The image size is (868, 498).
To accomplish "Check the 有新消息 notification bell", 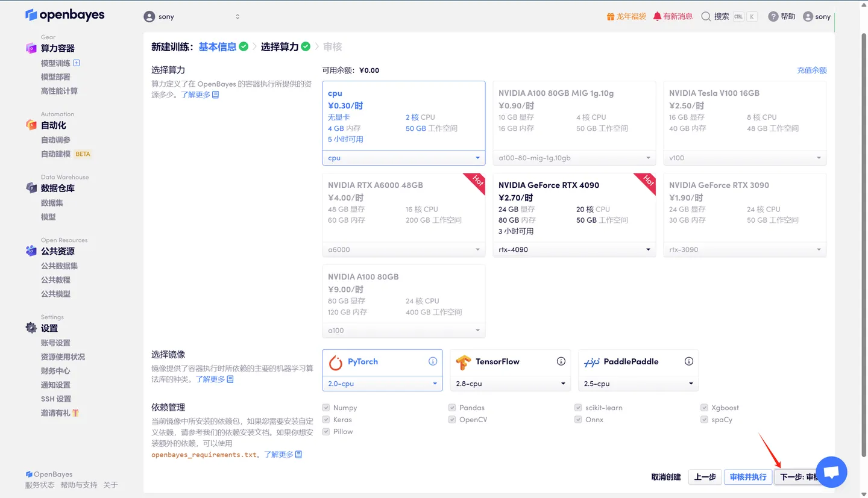I will [672, 16].
